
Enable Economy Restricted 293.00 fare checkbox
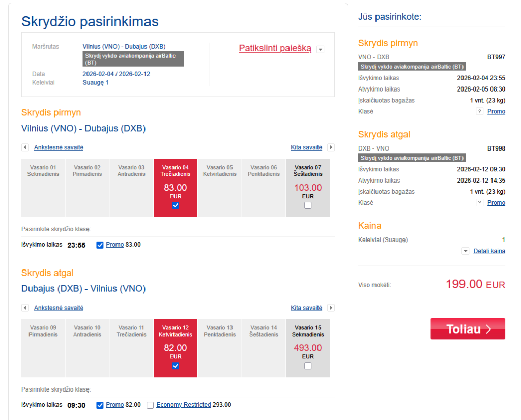coord(150,405)
